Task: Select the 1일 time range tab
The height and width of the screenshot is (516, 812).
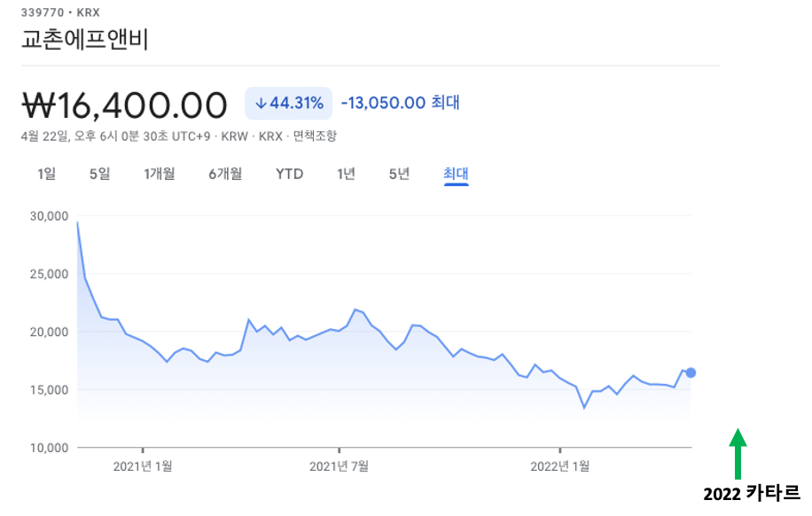Action: tap(47, 174)
